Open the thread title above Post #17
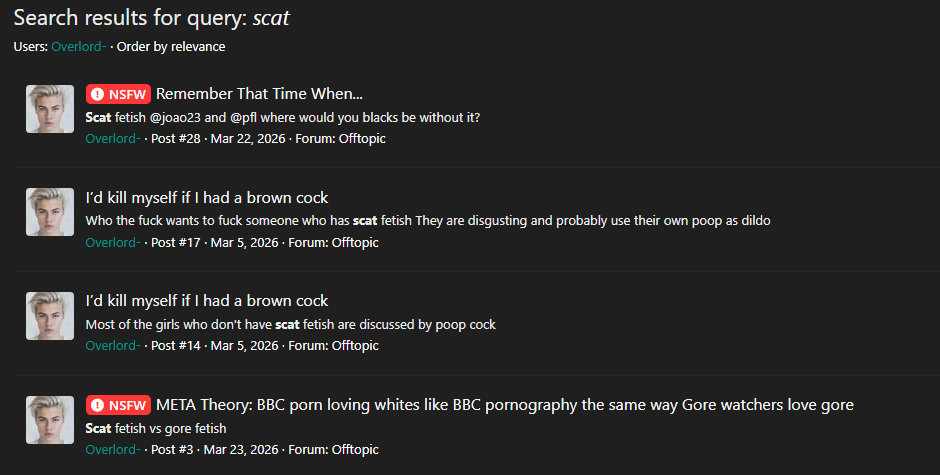The height and width of the screenshot is (475, 940). (x=207, y=198)
